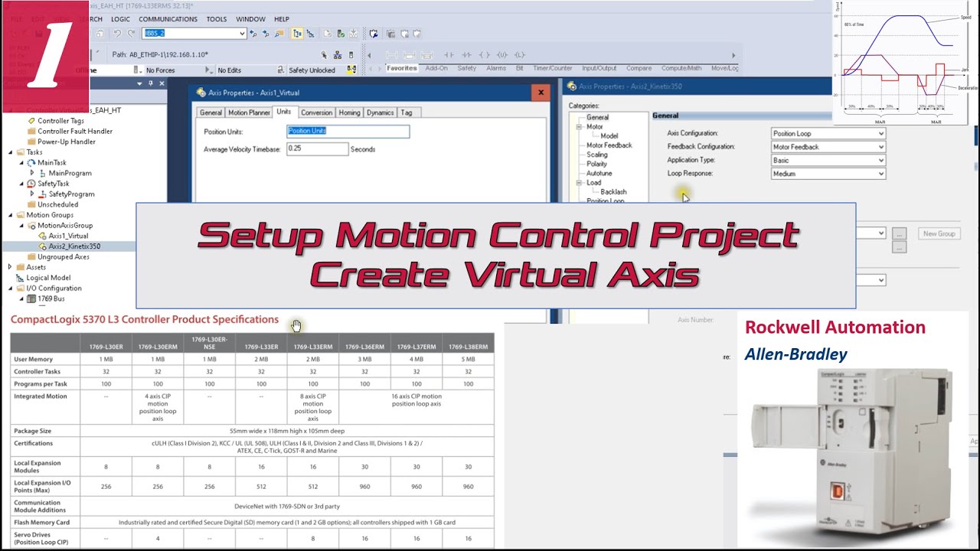
Task: Open the search text combo box dropdown
Action: click(242, 34)
